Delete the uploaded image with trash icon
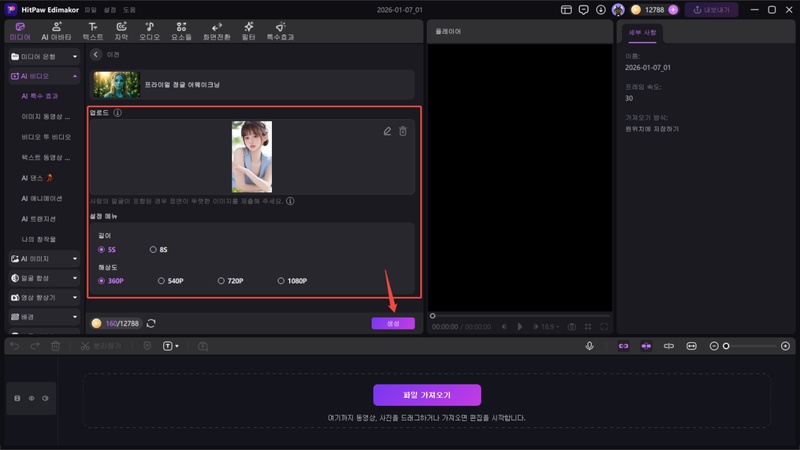Viewport: 800px width, 450px height. pos(403,131)
